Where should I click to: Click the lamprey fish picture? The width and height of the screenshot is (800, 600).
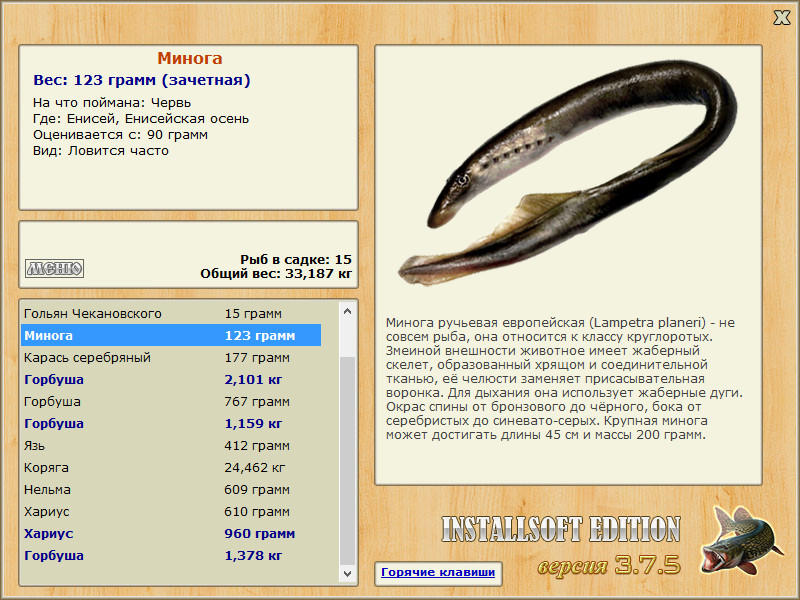[x=567, y=172]
